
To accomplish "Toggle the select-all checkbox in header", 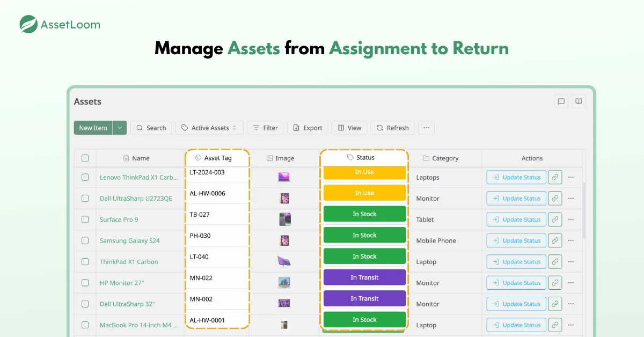I will pos(85,158).
